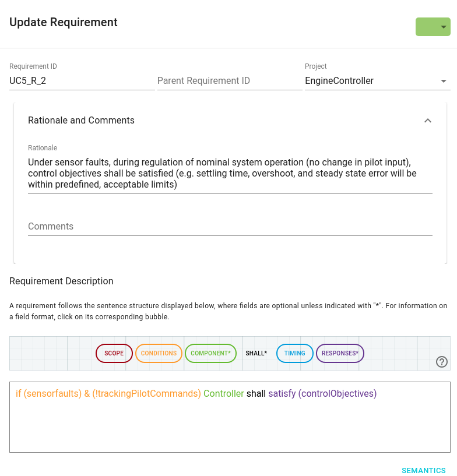Collapse the Rationale and Comments chevron

point(427,121)
